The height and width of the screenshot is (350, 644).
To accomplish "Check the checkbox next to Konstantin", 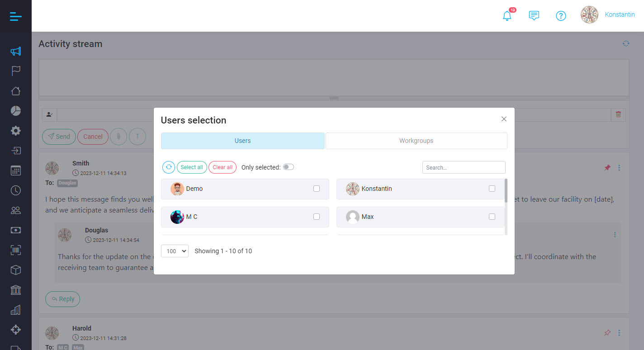I will (492, 189).
